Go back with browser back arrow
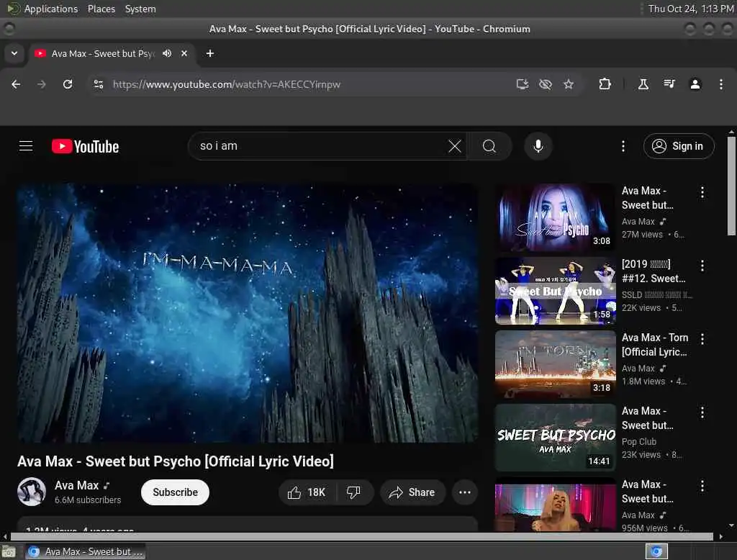This screenshot has width=737, height=560. [x=16, y=84]
